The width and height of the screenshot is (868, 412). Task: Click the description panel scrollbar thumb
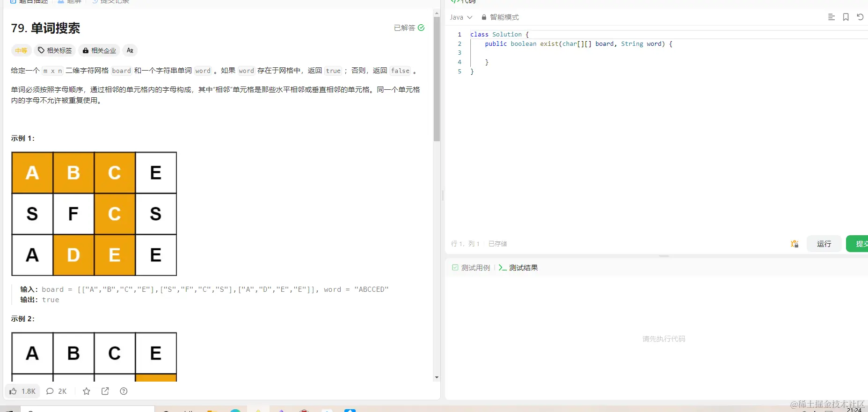point(437,79)
